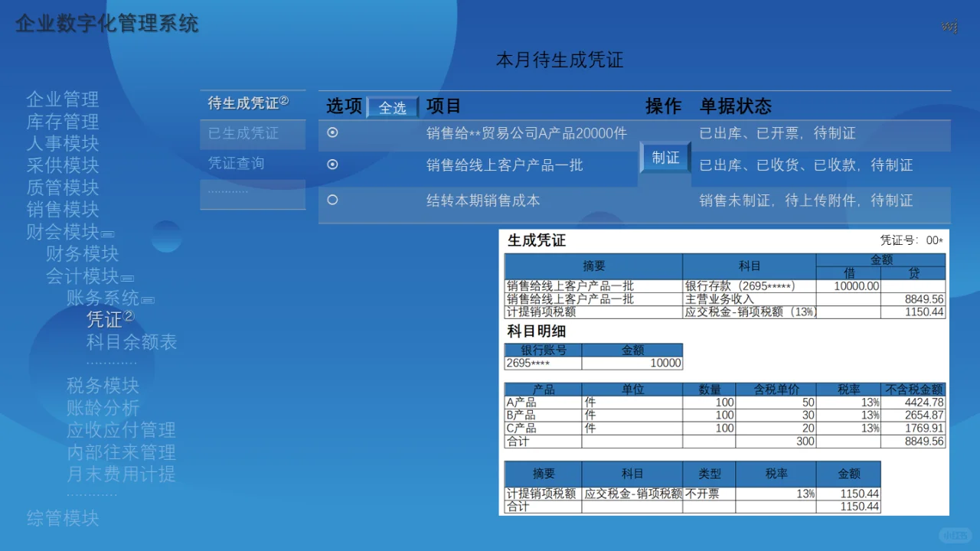
Task: Open 科目余额表 in the sidebar tree
Action: 132,341
